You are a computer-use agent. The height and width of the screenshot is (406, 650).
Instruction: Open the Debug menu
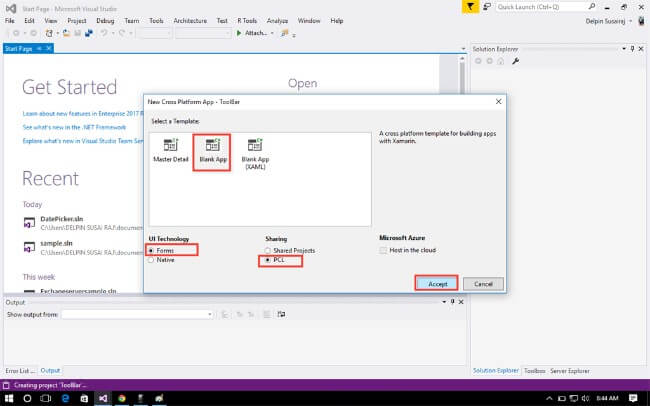click(105, 21)
